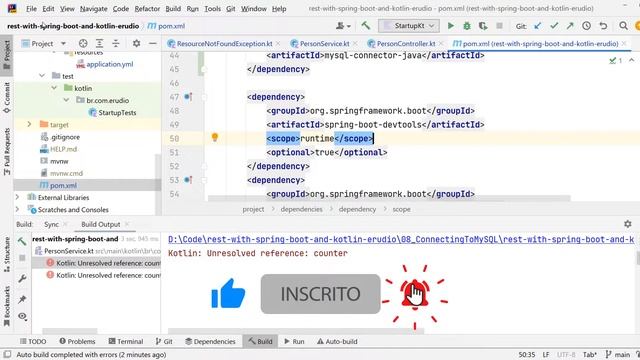640x360 pixels.
Task: Pin tab icon in Build panel
Action: pyautogui.click(x=22, y=299)
